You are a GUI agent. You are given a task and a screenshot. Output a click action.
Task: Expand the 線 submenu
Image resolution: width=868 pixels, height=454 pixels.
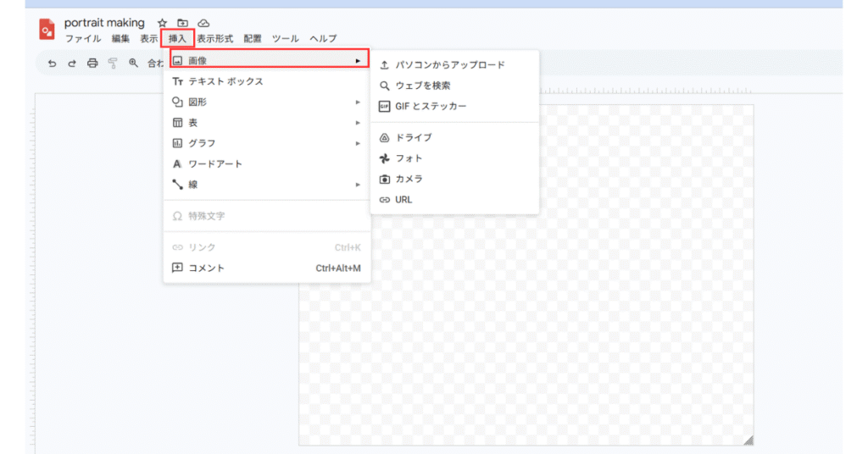point(267,185)
